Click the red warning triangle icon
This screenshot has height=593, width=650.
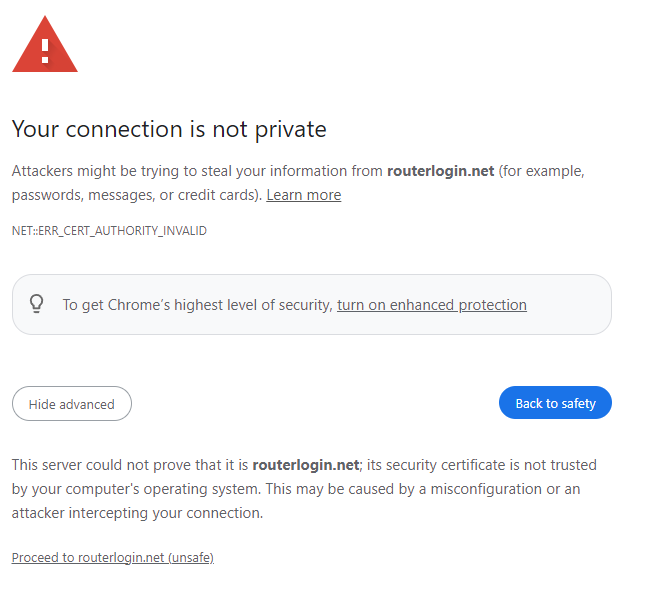45,45
